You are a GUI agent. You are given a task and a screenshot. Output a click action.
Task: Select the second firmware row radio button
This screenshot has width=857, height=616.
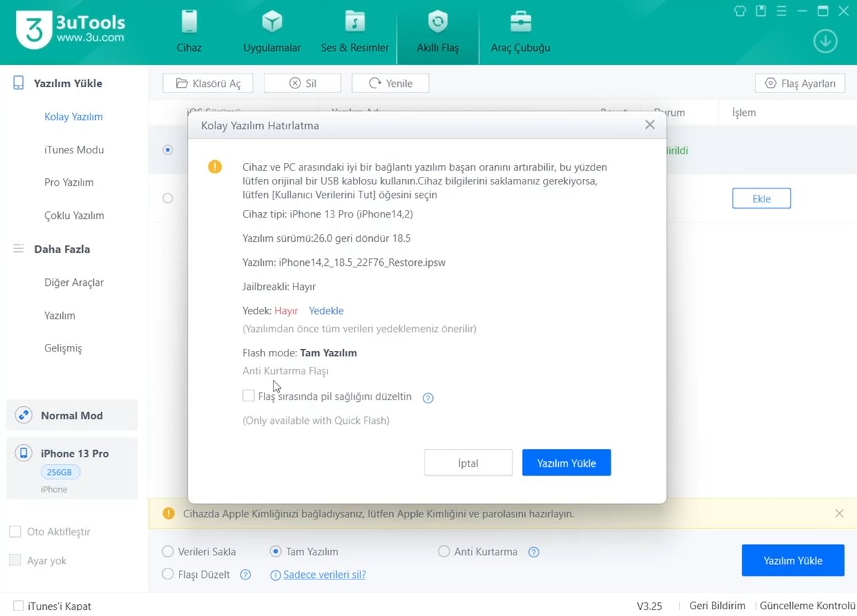168,198
